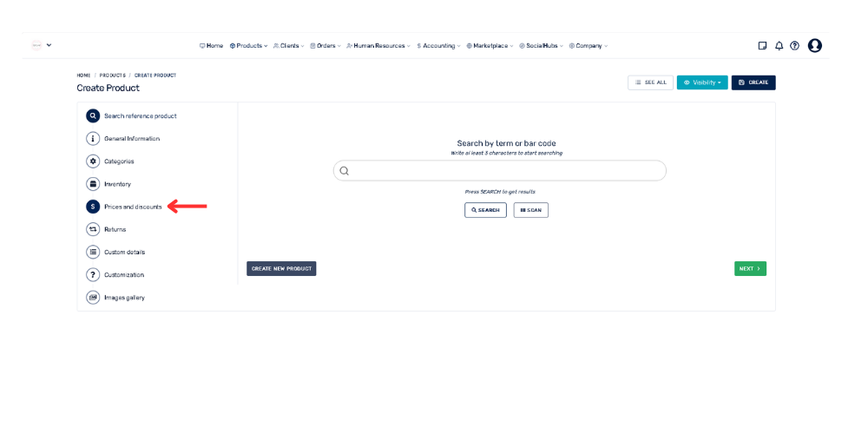The width and height of the screenshot is (868, 434).
Task: Select the Categories gear icon
Action: [93, 161]
